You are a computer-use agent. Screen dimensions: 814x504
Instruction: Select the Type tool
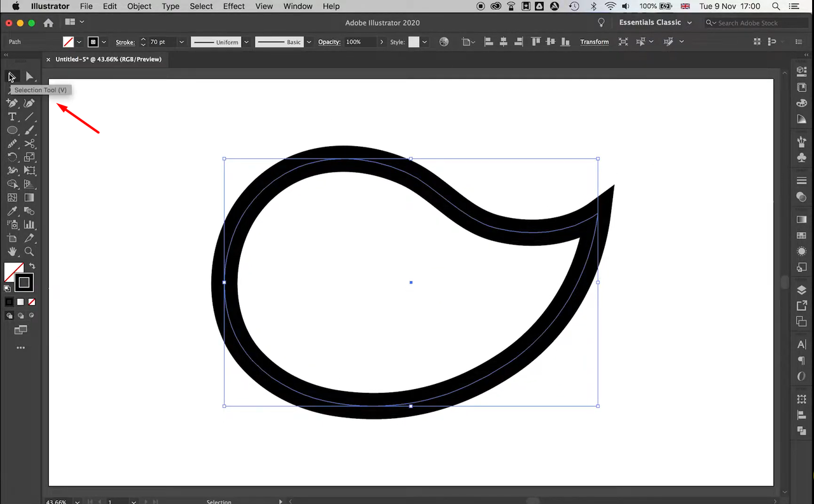[x=12, y=116]
